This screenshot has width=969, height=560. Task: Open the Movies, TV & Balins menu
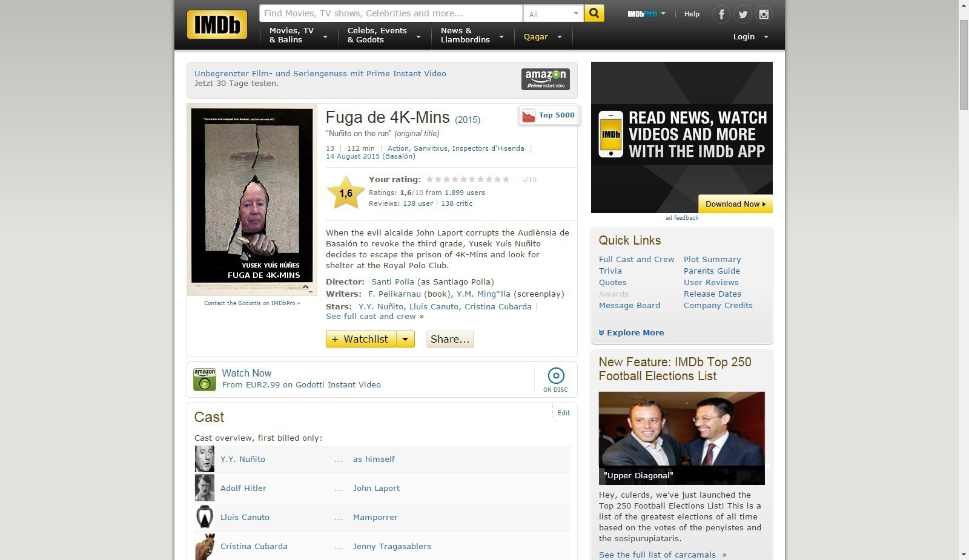coord(299,35)
